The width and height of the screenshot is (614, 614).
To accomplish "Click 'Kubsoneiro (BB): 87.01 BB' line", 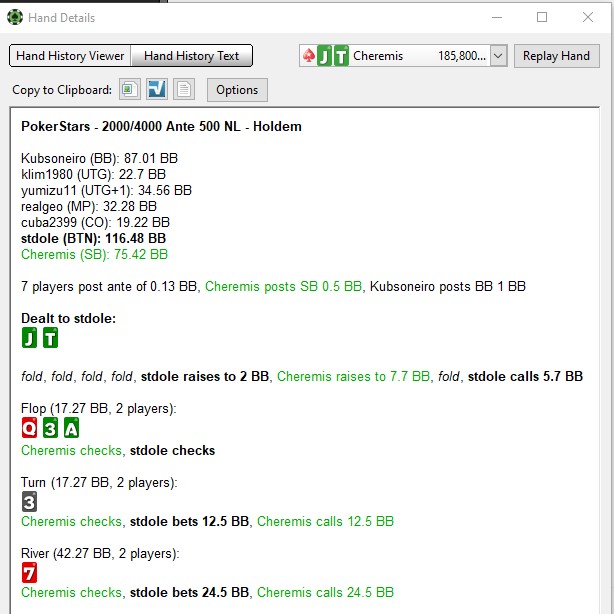I will tap(99, 158).
